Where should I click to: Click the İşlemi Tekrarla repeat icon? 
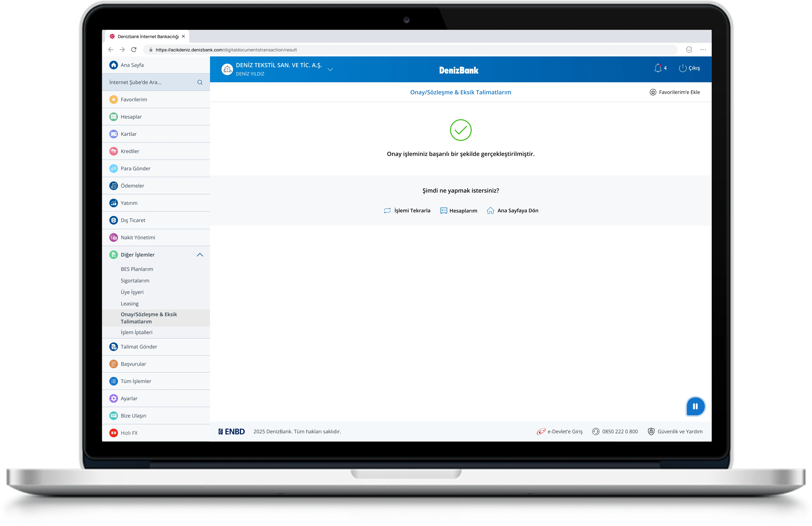click(387, 211)
